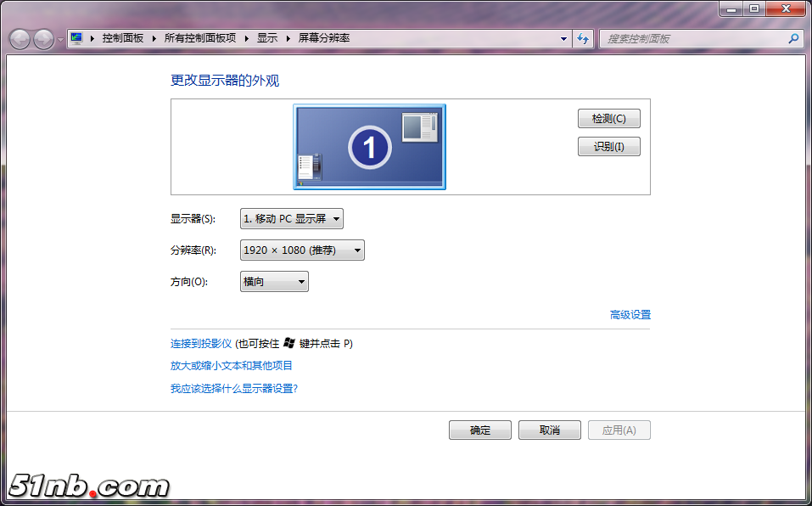Image resolution: width=812 pixels, height=506 pixels.
Task: Click the Back navigation arrow
Action: [x=20, y=39]
